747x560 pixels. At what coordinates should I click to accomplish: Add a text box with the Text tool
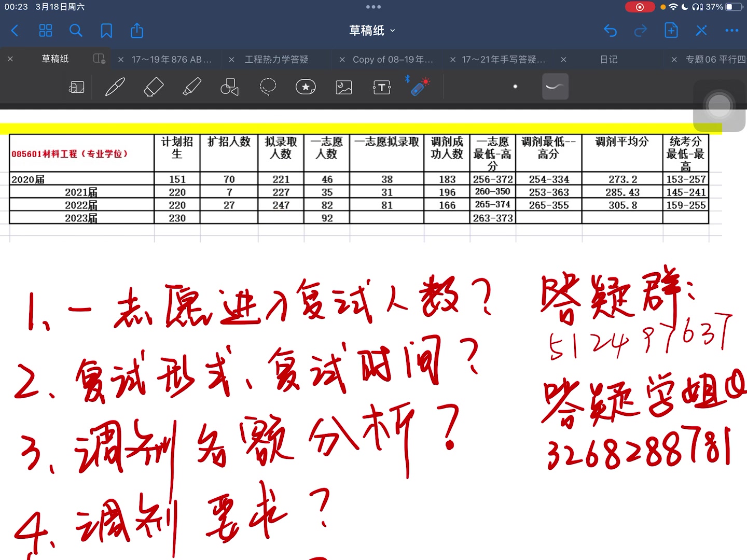pos(381,87)
